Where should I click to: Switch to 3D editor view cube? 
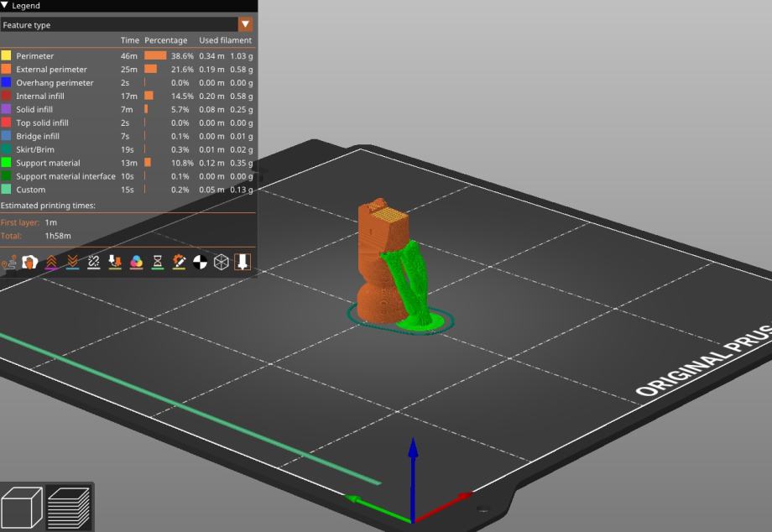(x=22, y=508)
